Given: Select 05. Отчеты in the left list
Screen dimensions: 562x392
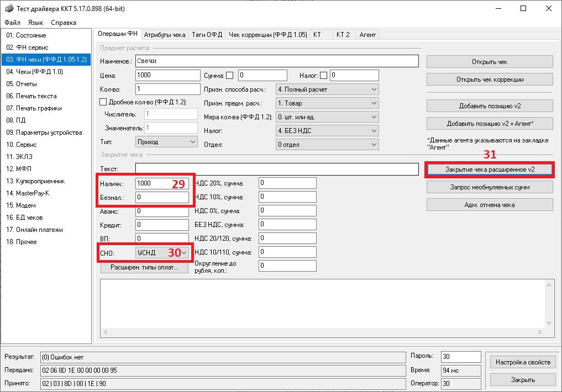Looking at the screenshot, I should click(x=22, y=84).
